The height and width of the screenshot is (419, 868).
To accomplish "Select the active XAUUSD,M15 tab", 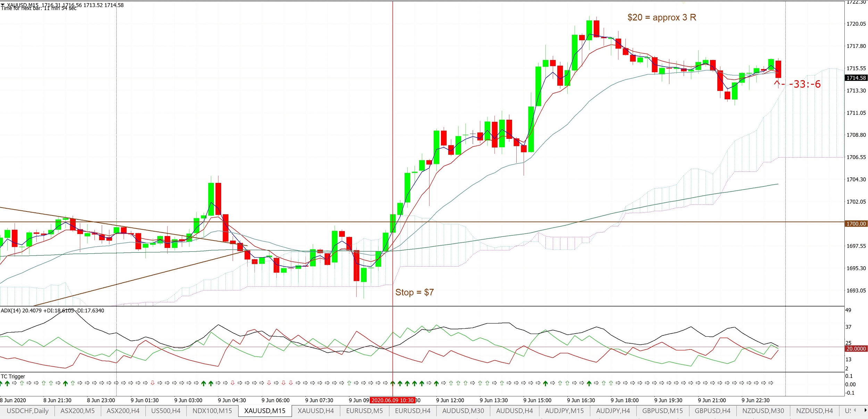I will coord(265,411).
